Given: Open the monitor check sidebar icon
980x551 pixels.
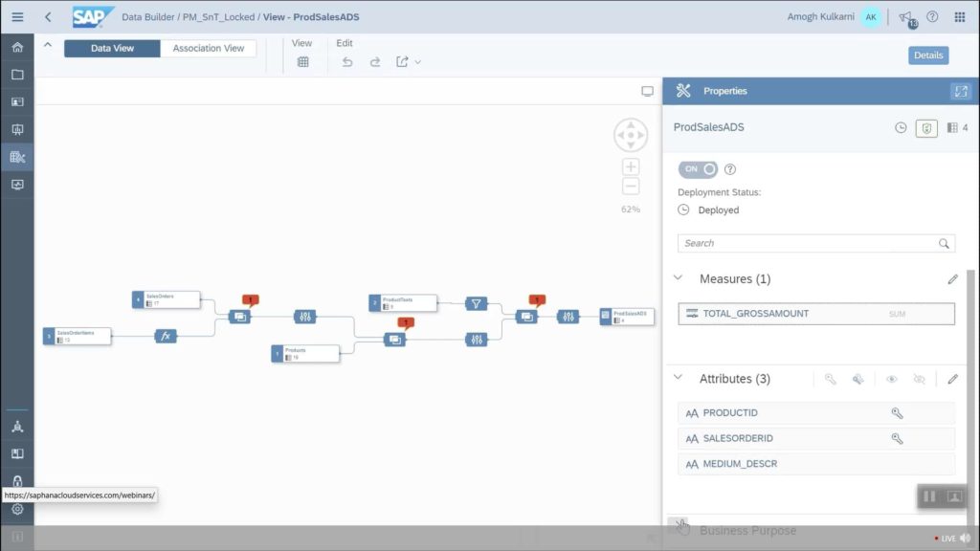Looking at the screenshot, I should pos(17,185).
